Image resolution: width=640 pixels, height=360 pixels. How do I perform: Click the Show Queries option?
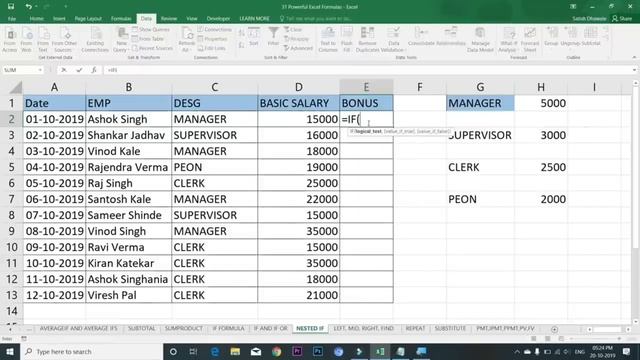[x=151, y=29]
